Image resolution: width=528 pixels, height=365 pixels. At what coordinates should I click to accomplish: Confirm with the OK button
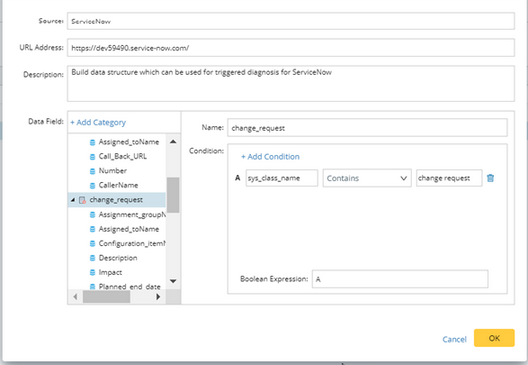click(x=494, y=338)
